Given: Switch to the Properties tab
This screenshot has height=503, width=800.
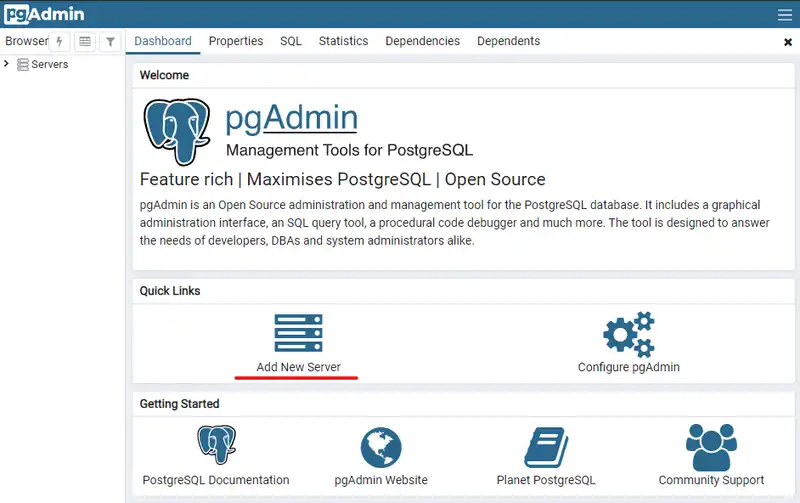Looking at the screenshot, I should (236, 41).
